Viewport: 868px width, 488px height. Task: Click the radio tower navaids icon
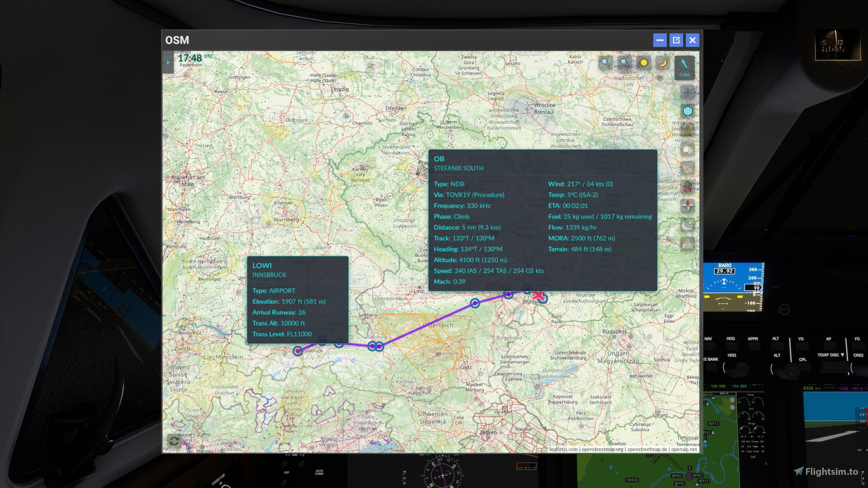click(687, 130)
